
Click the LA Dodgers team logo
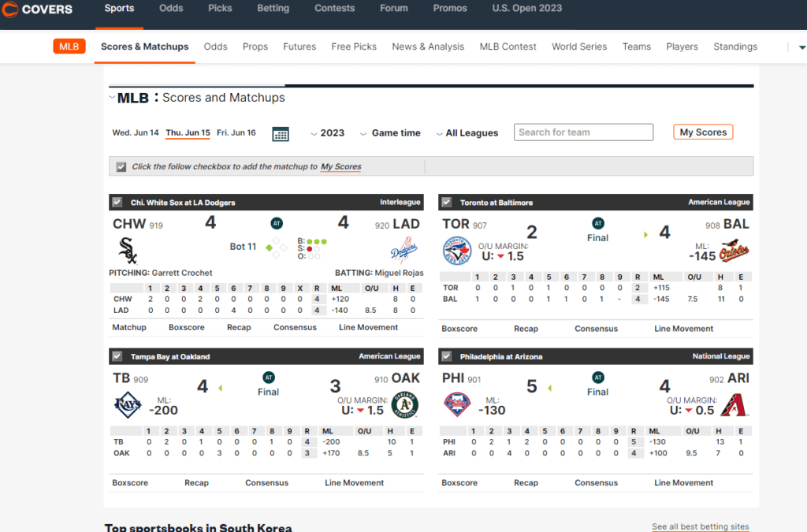(404, 250)
